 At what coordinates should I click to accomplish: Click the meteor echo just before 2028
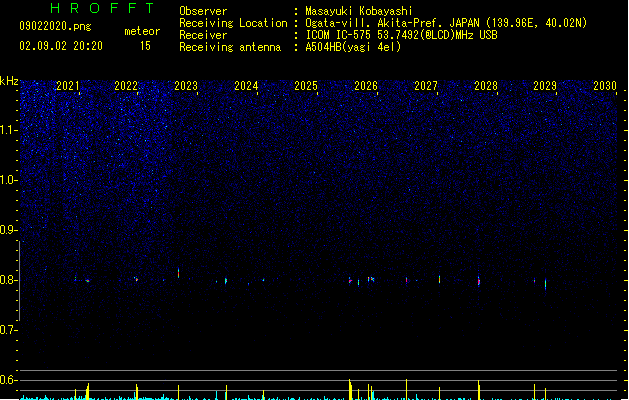[x=479, y=280]
